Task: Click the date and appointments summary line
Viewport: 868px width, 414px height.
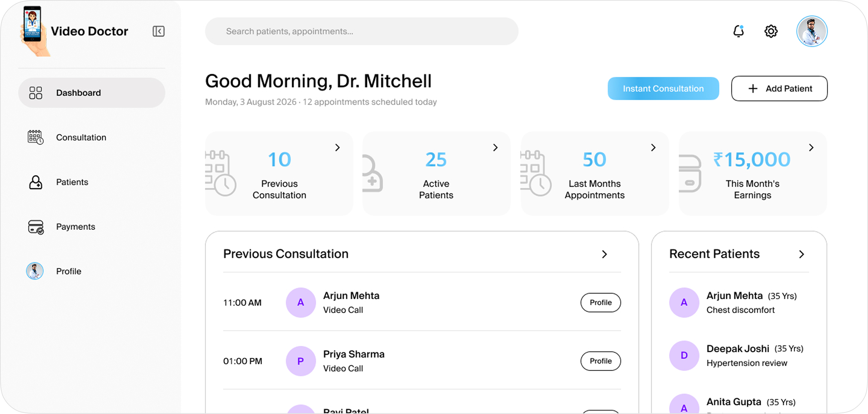Action: coord(321,102)
